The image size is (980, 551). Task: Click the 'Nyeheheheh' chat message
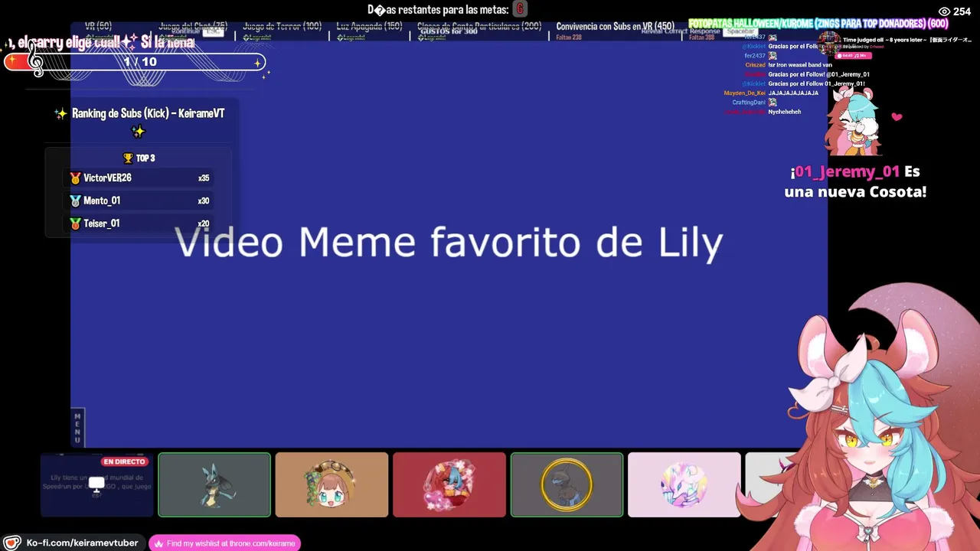pos(785,112)
